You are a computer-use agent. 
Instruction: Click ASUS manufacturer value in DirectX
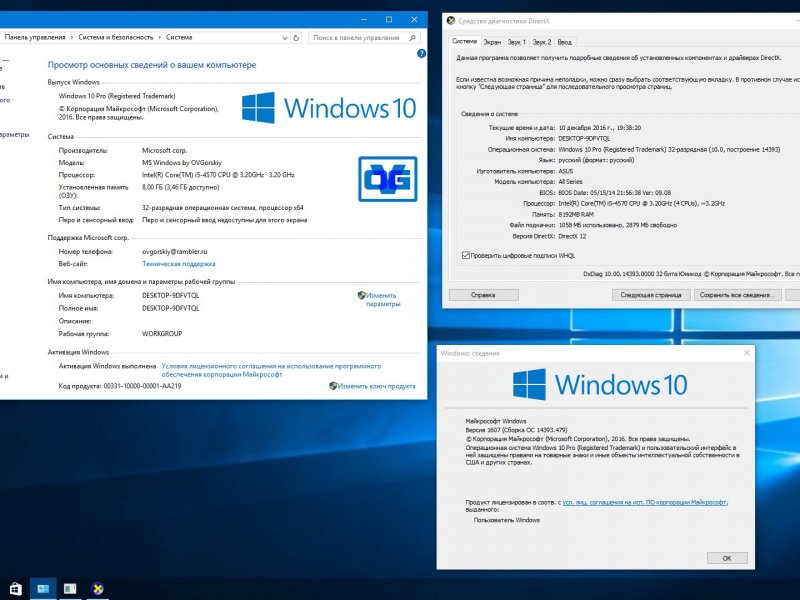566,171
